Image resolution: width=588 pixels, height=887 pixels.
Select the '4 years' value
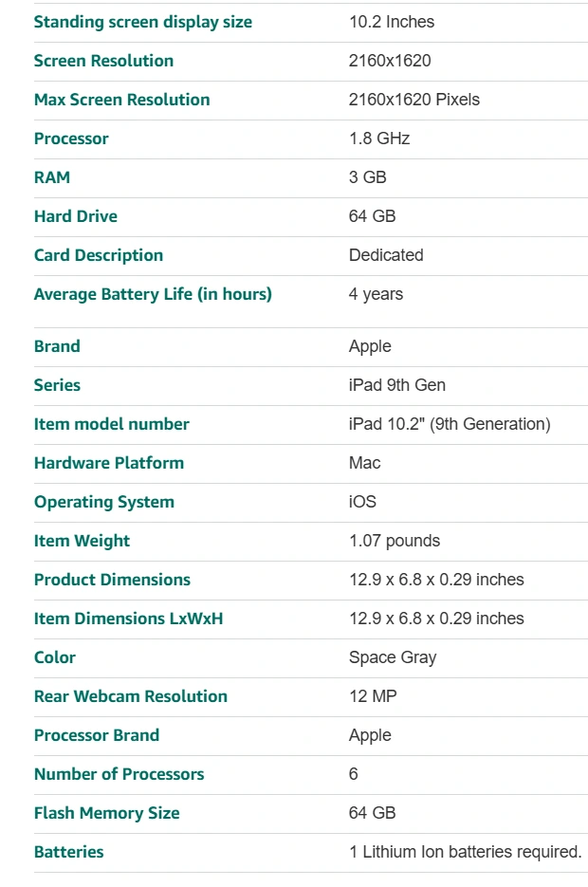(376, 294)
